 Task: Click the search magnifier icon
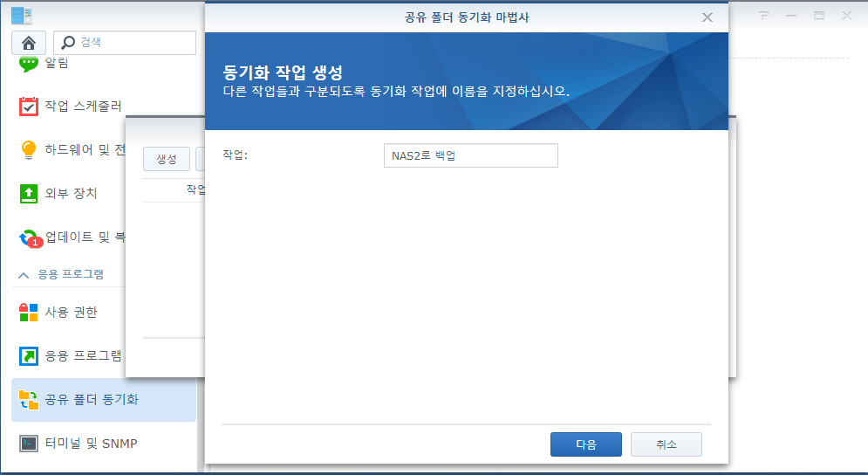click(x=68, y=43)
